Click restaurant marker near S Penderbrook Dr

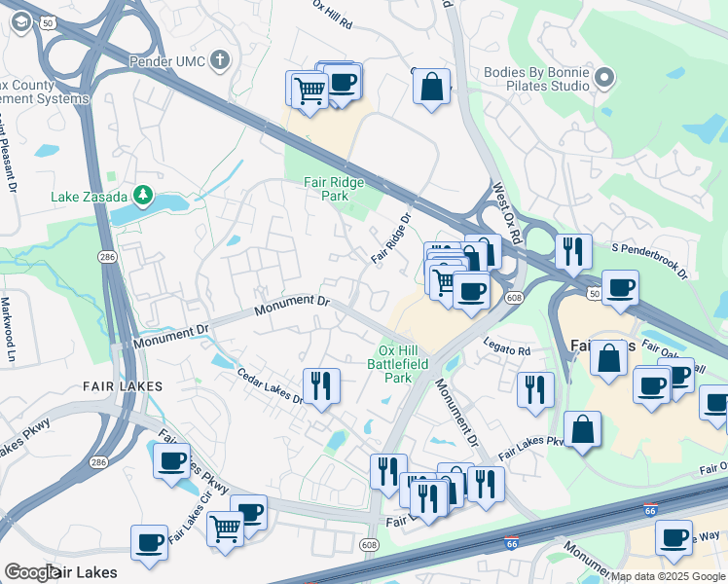pyautogui.click(x=573, y=251)
